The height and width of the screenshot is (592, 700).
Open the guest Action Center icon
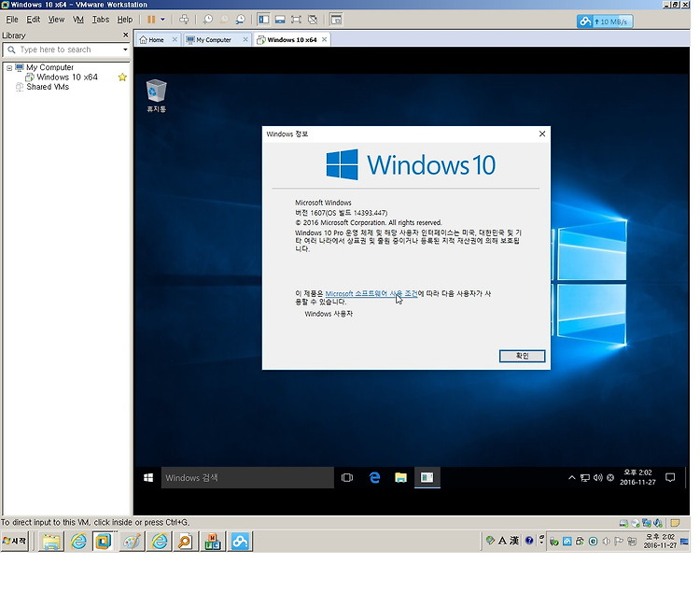[x=669, y=478]
